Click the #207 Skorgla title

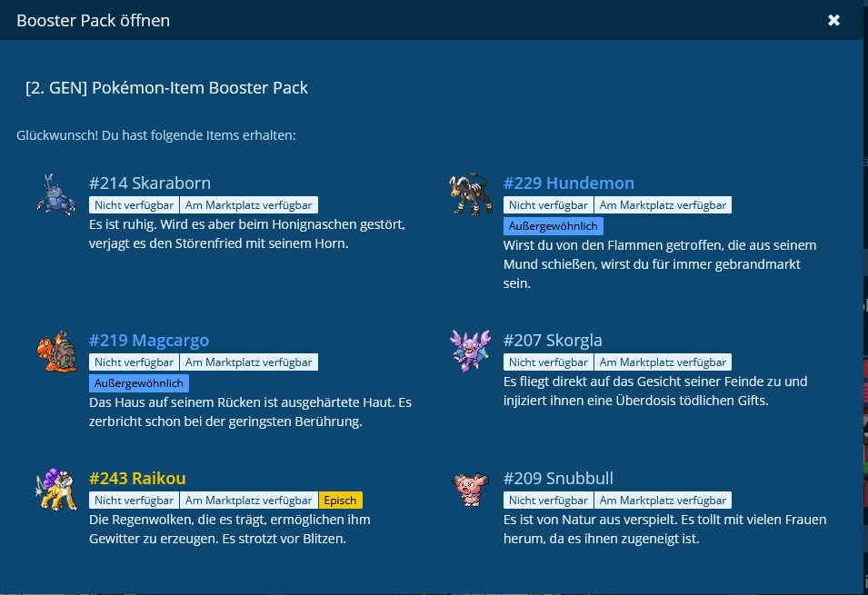(553, 341)
